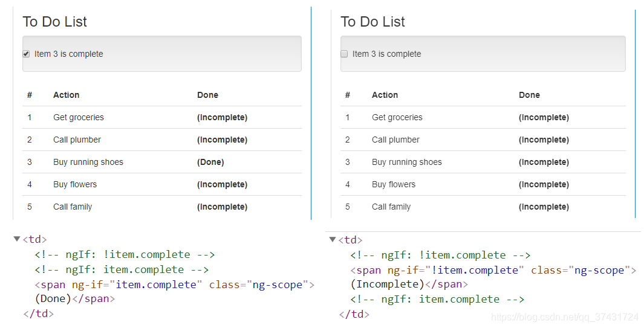Click the 'To Do List' heading in the right panel

pos(372,22)
